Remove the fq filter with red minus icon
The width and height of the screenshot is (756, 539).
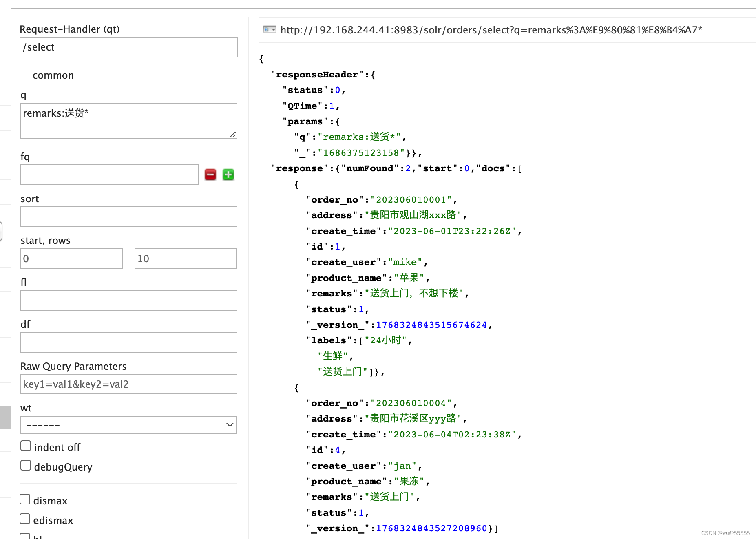[210, 175]
